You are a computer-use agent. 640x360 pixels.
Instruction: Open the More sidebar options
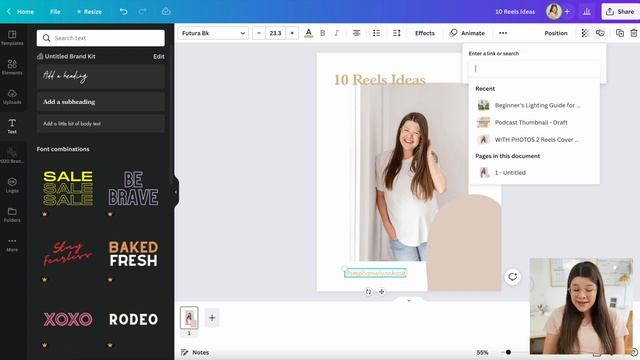12,244
